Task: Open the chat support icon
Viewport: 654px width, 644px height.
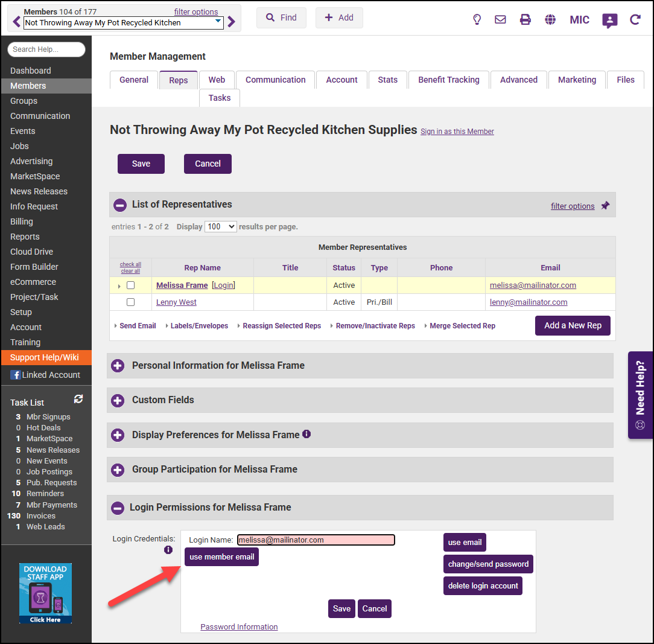Action: pos(610,20)
